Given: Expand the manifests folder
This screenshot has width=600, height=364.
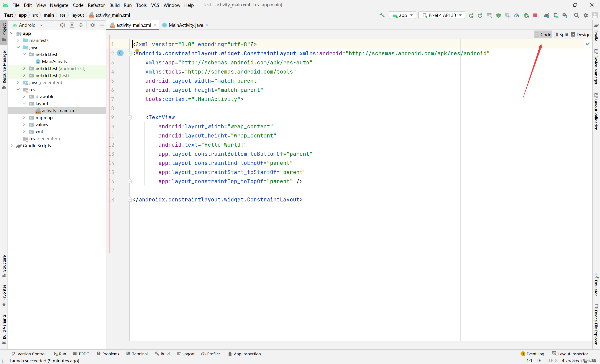Looking at the screenshot, I should click(18, 40).
